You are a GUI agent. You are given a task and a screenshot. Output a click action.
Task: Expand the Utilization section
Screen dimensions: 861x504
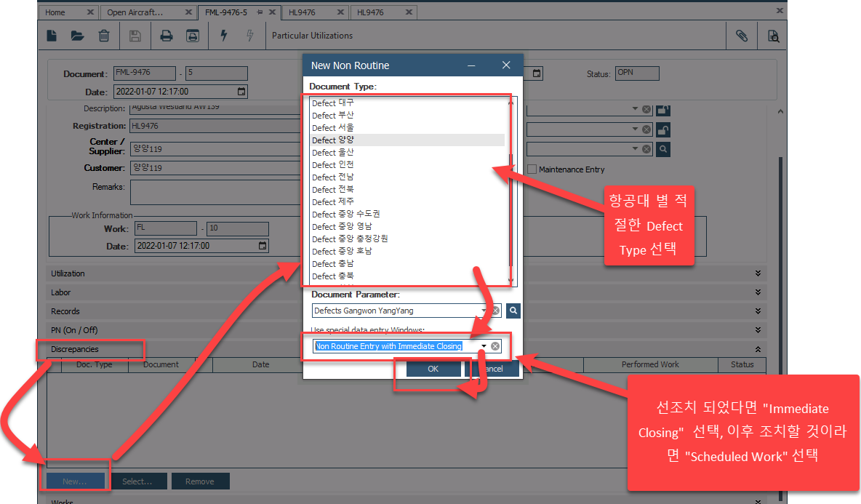pyautogui.click(x=758, y=273)
